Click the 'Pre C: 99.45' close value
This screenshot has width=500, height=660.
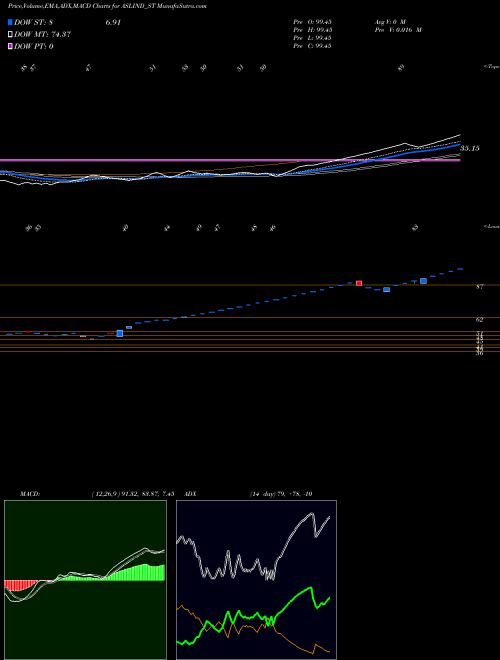(x=313, y=46)
